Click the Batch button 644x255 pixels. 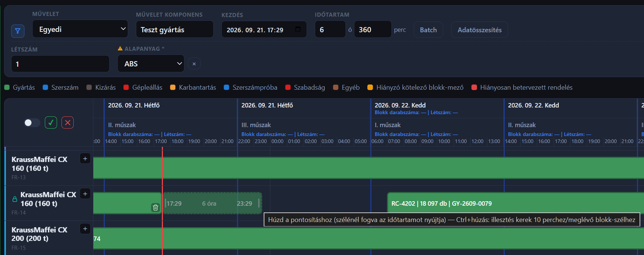(x=428, y=30)
